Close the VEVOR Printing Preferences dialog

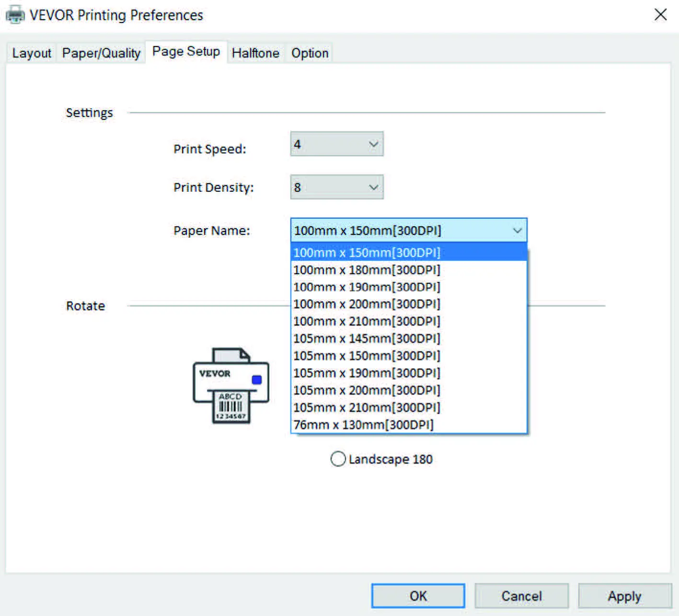pyautogui.click(x=660, y=14)
